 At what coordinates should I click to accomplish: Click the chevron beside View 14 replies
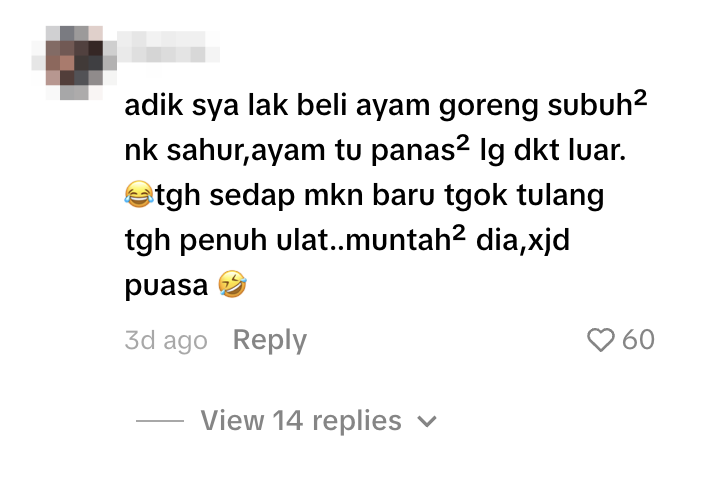[x=427, y=422]
